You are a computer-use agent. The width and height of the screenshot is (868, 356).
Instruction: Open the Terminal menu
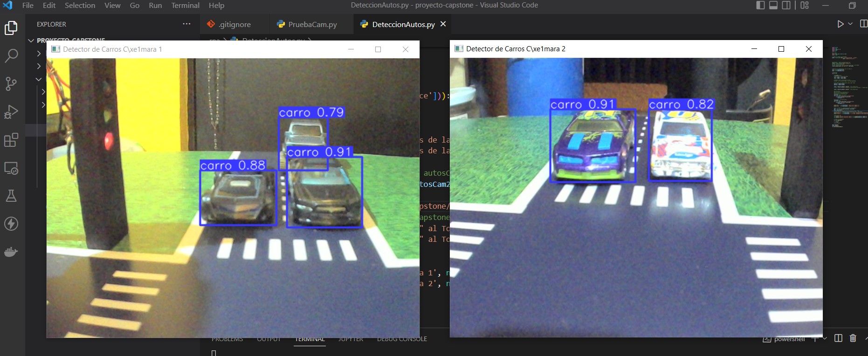click(185, 6)
